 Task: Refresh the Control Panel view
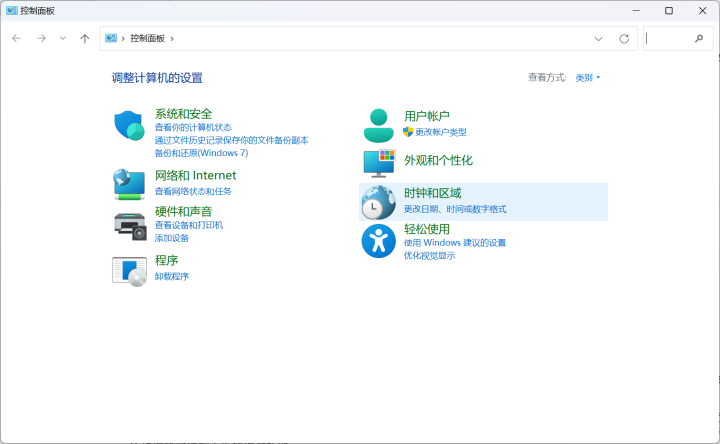(624, 39)
